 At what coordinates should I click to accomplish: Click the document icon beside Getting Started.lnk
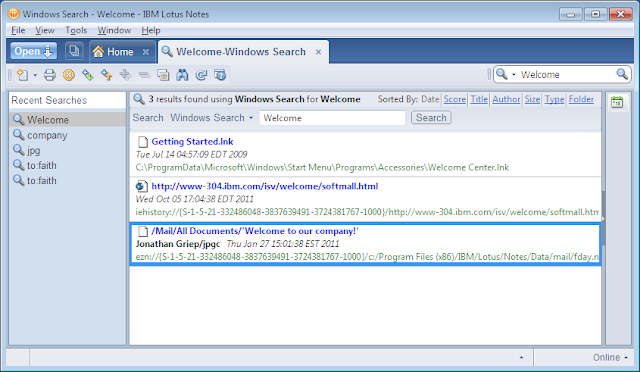[x=142, y=142]
